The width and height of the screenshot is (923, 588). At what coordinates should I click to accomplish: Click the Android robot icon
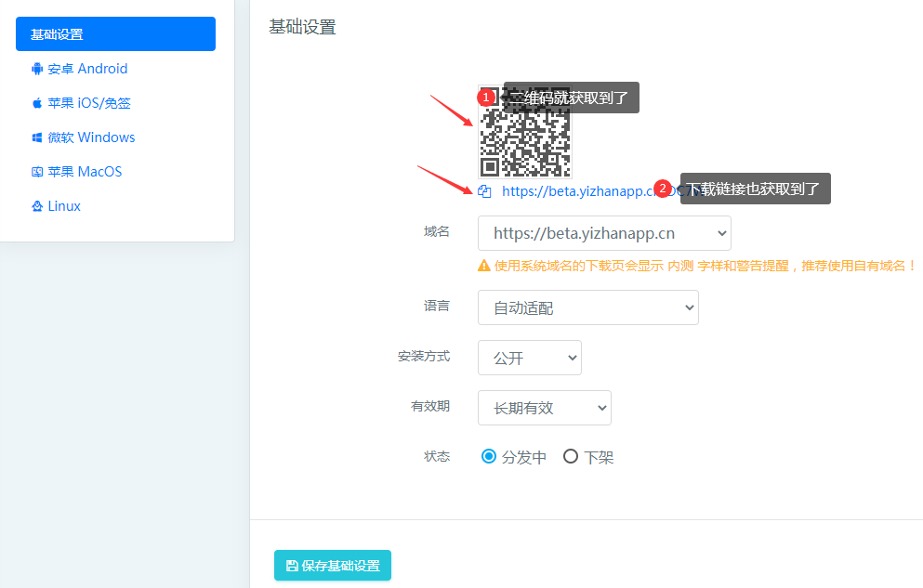(x=37, y=69)
